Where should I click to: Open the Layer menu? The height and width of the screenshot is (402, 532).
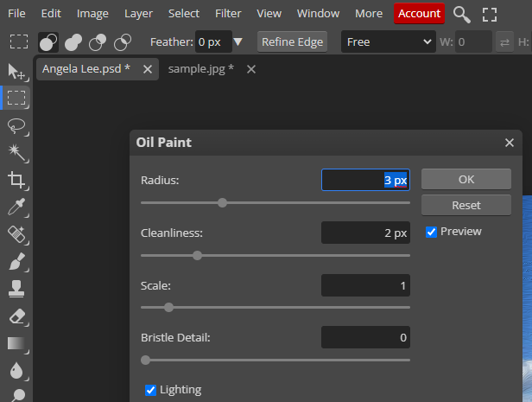(138, 14)
